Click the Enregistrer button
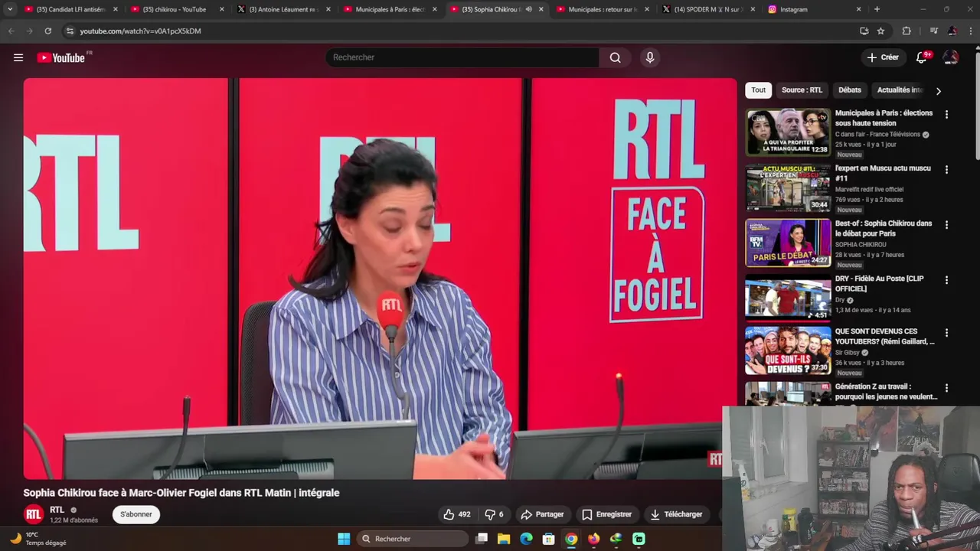This screenshot has width=980, height=551. pyautogui.click(x=606, y=514)
